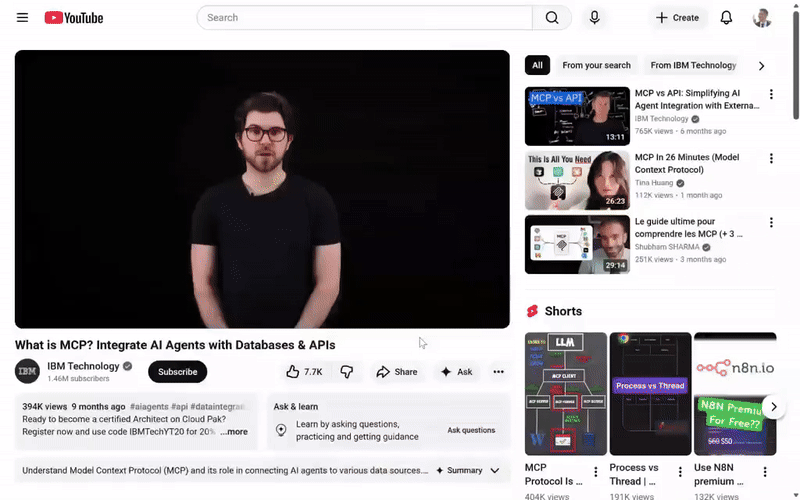Like the video with thumbs up
Screen dimensions: 800x500
point(304,372)
